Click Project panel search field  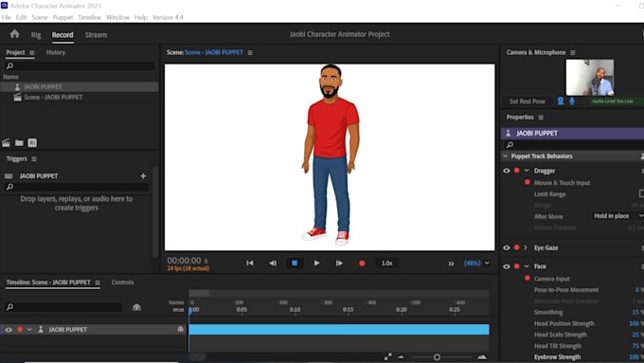click(x=80, y=65)
